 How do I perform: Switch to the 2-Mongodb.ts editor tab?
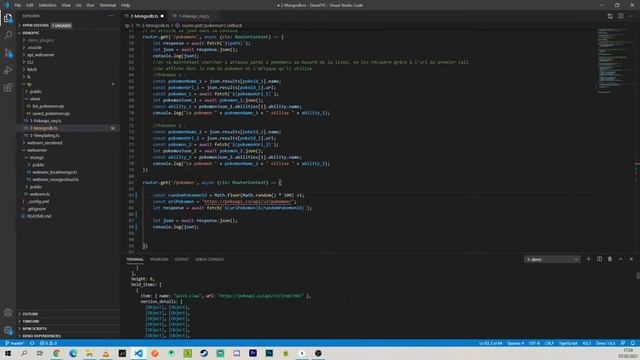(x=144, y=16)
